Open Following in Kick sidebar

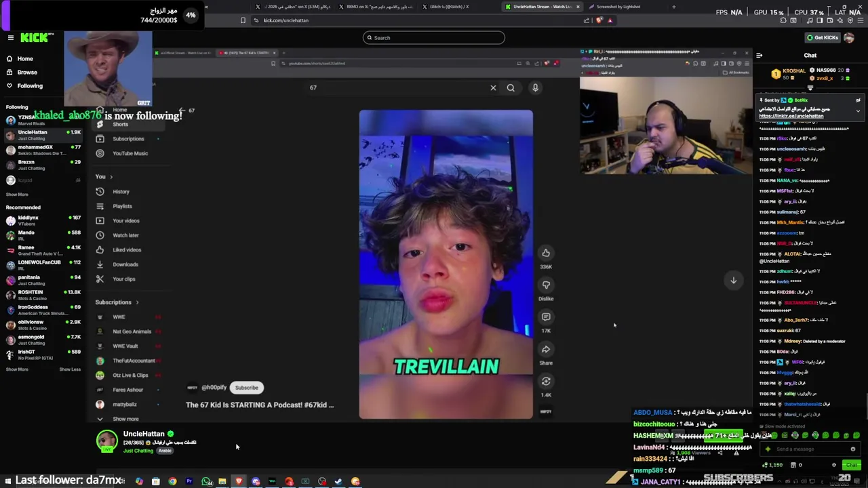tap(30, 86)
